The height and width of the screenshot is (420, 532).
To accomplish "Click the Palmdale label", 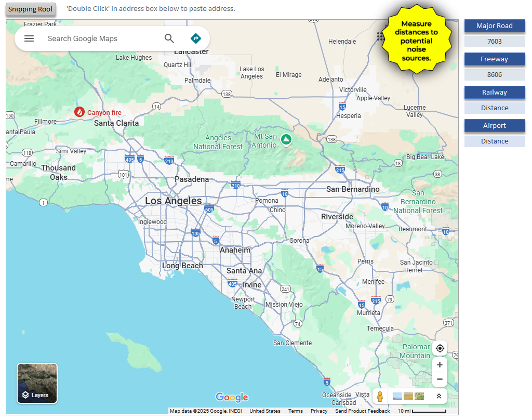I will click(197, 81).
